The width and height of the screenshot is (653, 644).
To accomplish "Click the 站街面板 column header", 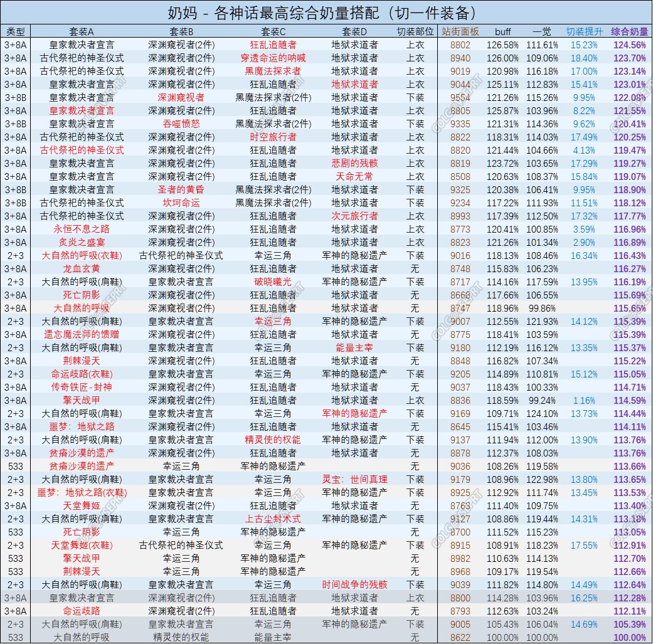I will coord(460,31).
